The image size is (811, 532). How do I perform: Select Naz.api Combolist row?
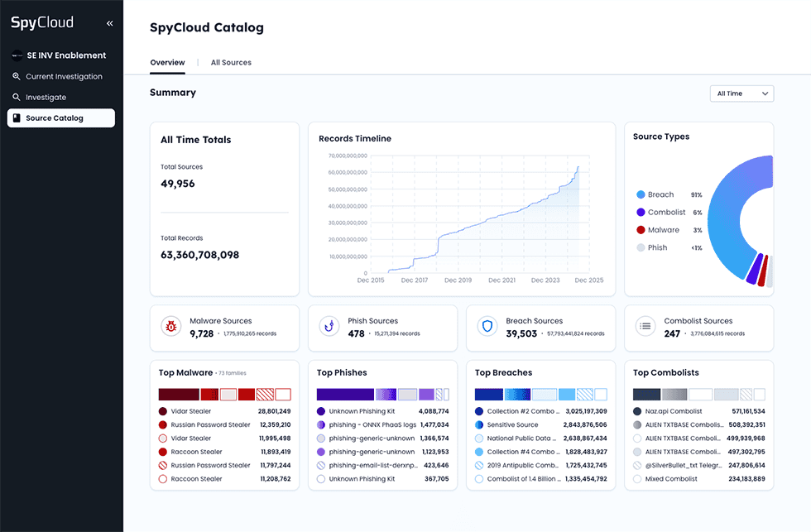pyautogui.click(x=698, y=411)
